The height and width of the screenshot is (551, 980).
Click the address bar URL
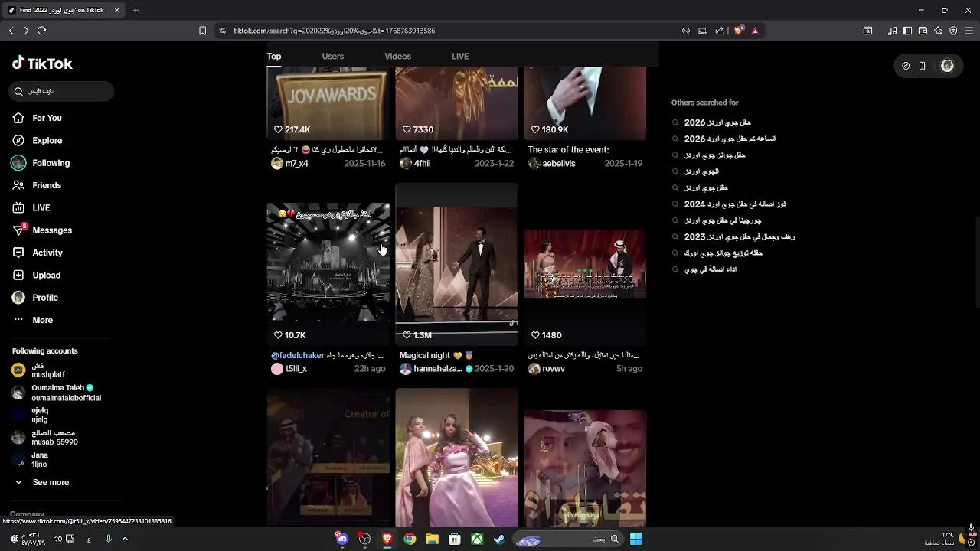335,31
